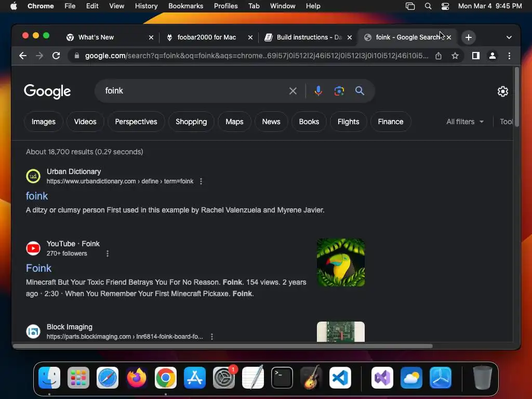Viewport: 532px width, 399px height.
Task: Reload the current page
Action: (56, 56)
